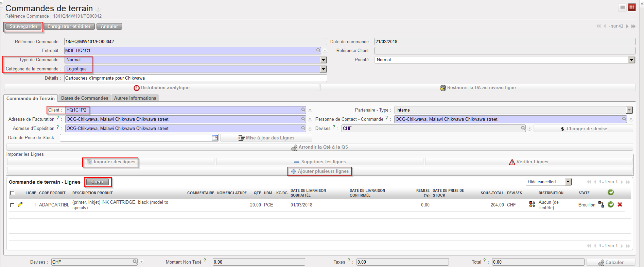This screenshot has height=267, width=644.
Task: Open the Autres informations tab
Action: click(135, 98)
